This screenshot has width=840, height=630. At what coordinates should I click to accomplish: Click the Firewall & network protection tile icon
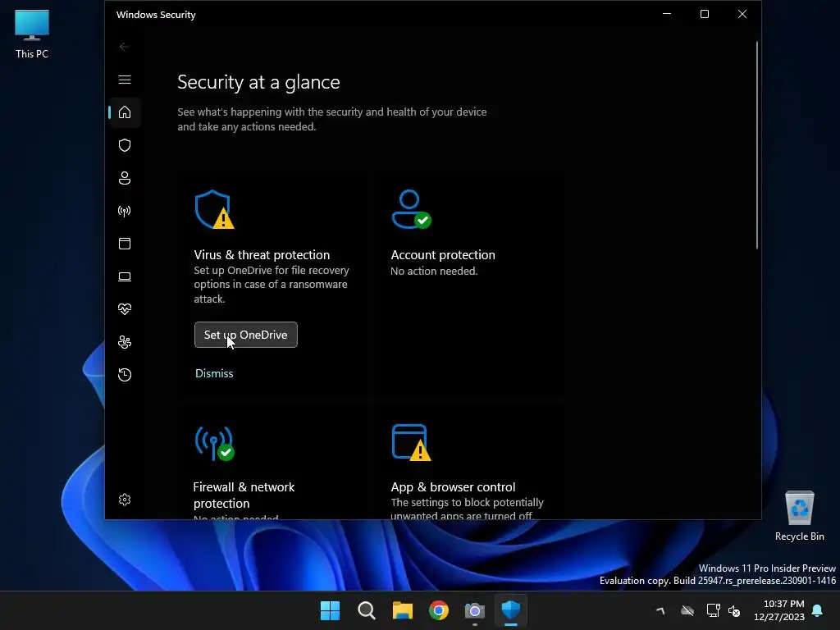click(x=214, y=443)
